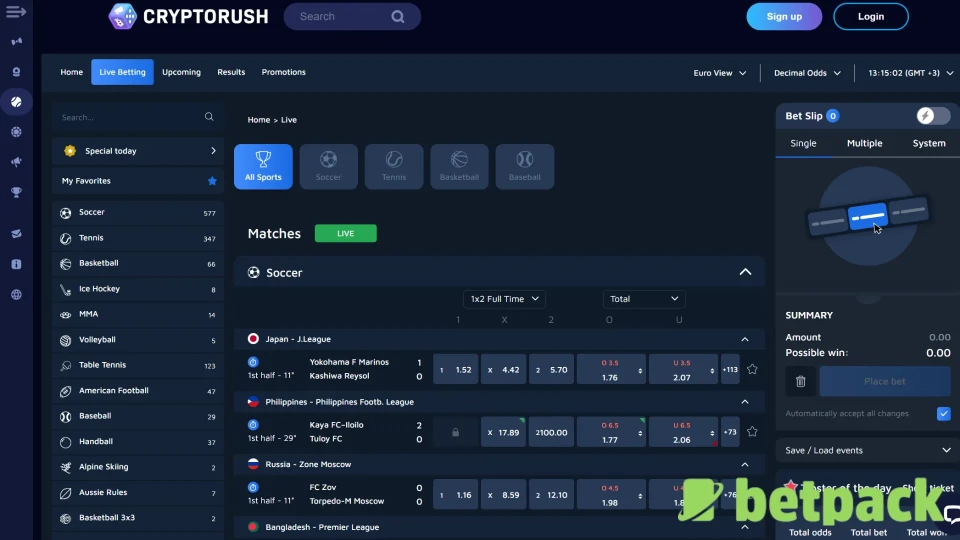Click Home in the breadcrumb
This screenshot has width=960, height=540.
click(258, 120)
